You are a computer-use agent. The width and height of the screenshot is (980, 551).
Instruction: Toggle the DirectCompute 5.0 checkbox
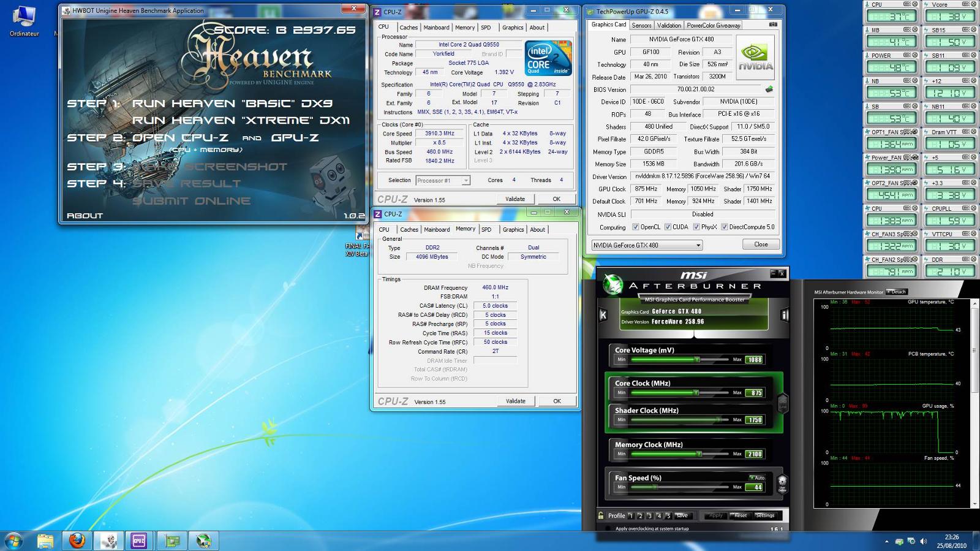click(x=725, y=227)
